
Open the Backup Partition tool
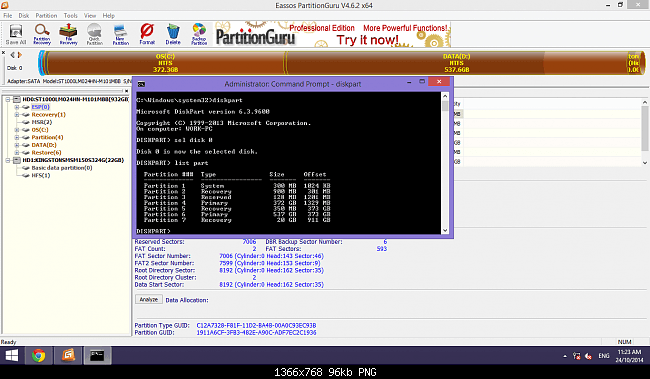(x=199, y=34)
